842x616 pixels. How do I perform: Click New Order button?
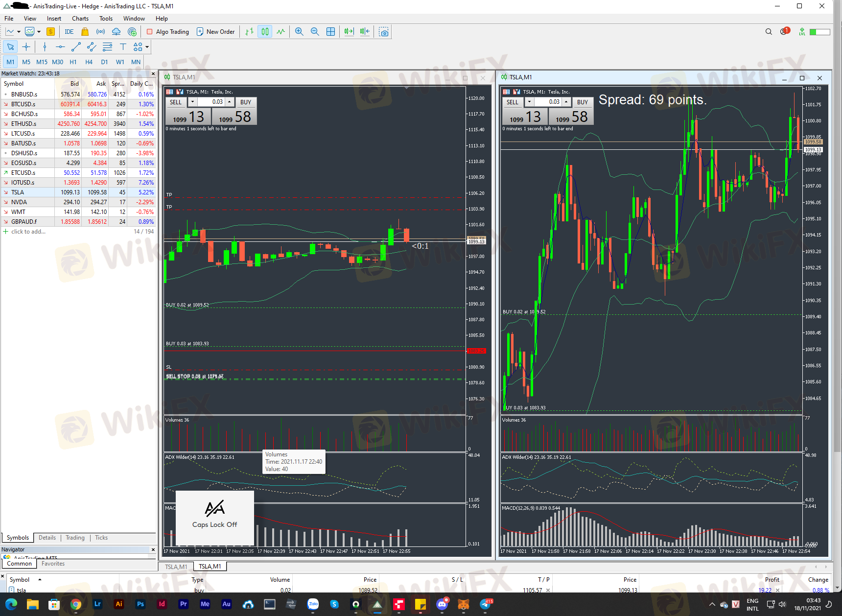click(x=215, y=32)
